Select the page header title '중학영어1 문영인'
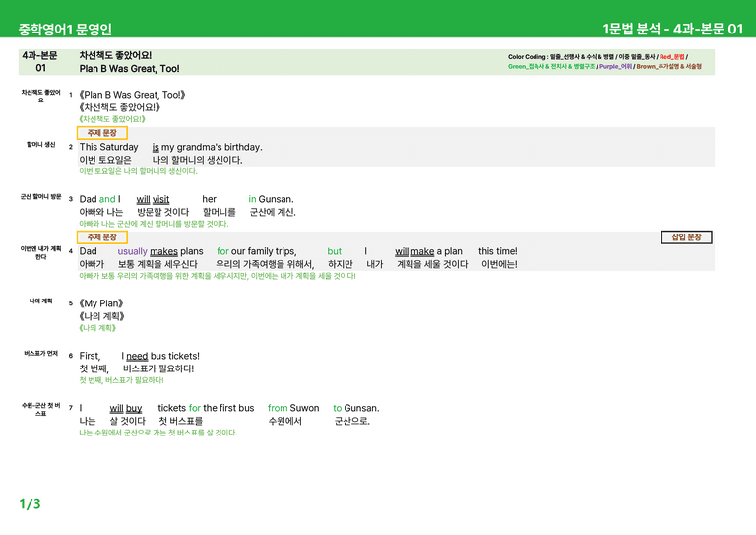Screen dimensions: 756x535 point(65,29)
